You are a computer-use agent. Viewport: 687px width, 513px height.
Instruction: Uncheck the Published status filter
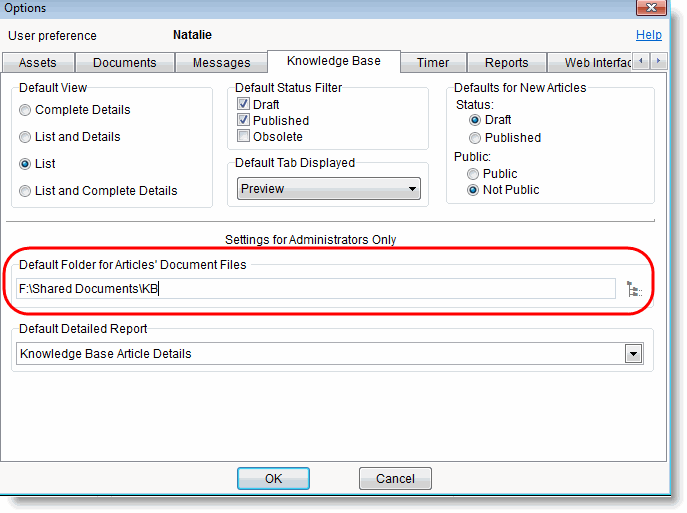pos(243,120)
